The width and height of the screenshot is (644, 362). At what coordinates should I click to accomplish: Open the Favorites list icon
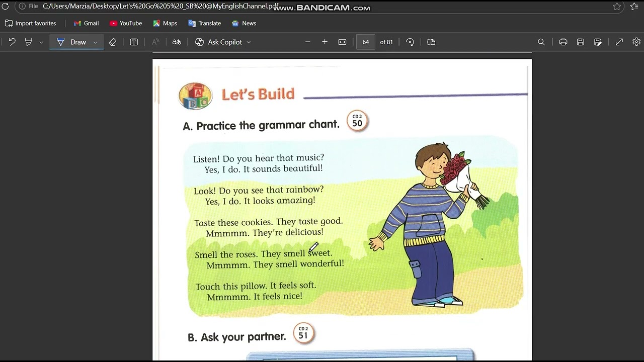(x=634, y=7)
